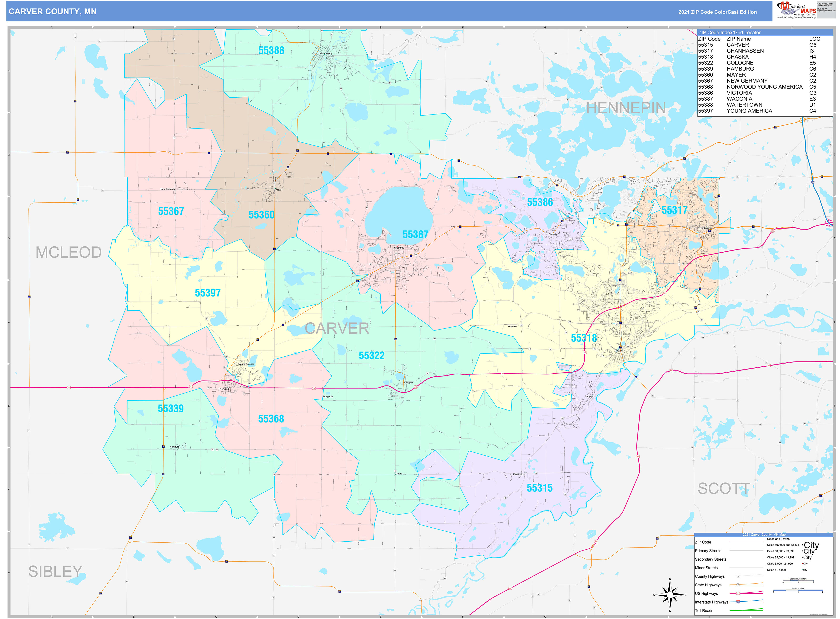Click ZIP code label 55339

[x=170, y=408]
